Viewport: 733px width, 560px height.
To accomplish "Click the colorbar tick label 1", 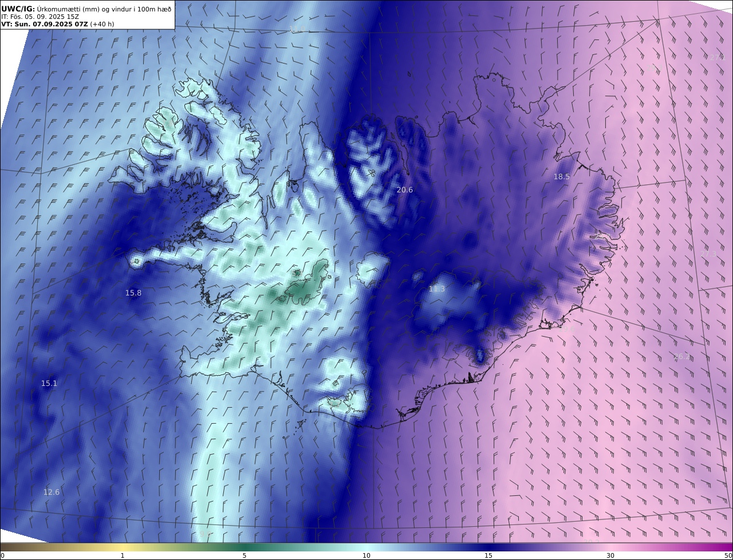I will tap(123, 555).
